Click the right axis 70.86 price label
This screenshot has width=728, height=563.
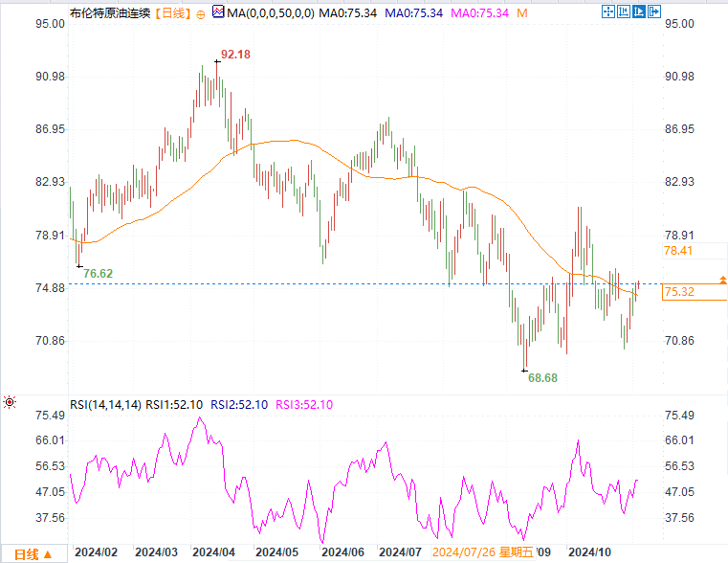[680, 341]
